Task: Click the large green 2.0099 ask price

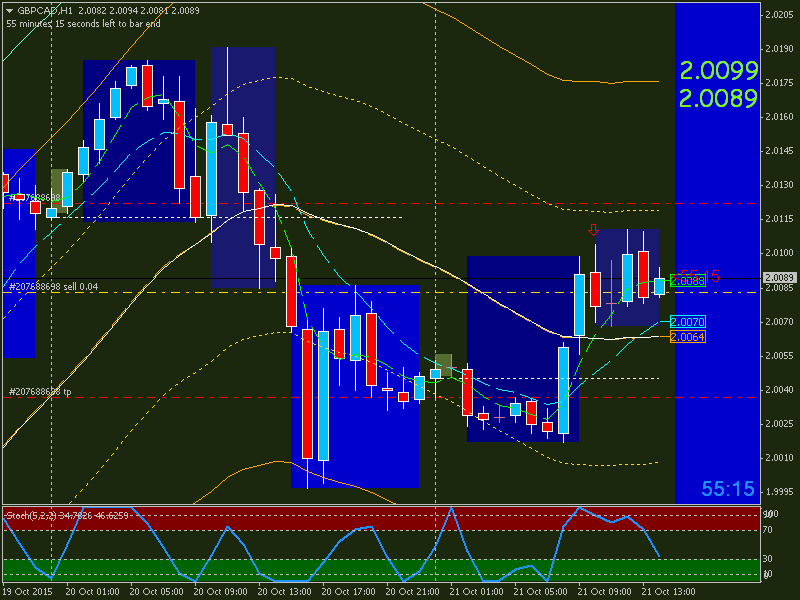Action: [718, 70]
